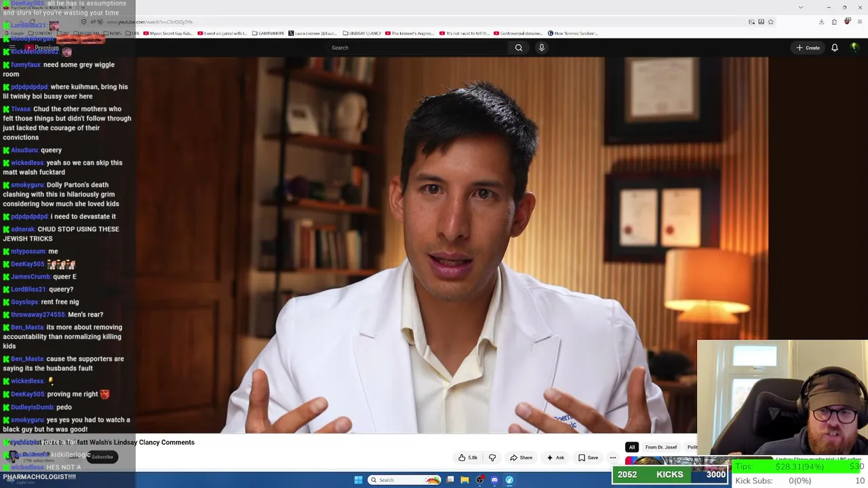Image resolution: width=868 pixels, height=488 pixels.
Task: Open YouTube notifications bell
Action: [835, 47]
